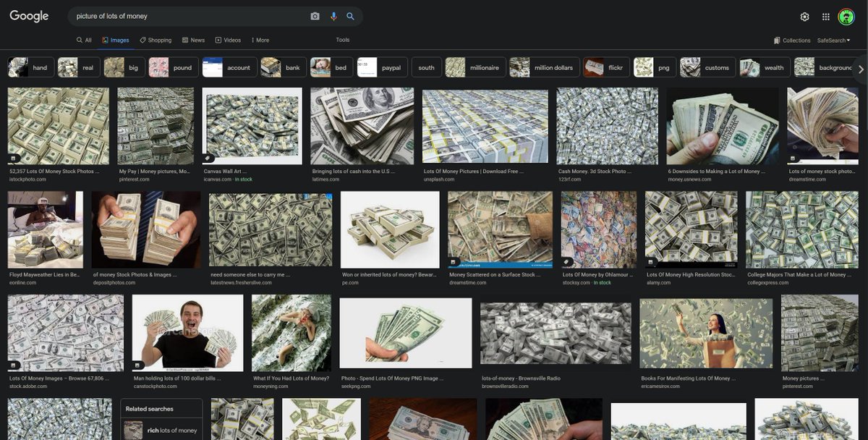Focus the search query input field

(x=188, y=16)
